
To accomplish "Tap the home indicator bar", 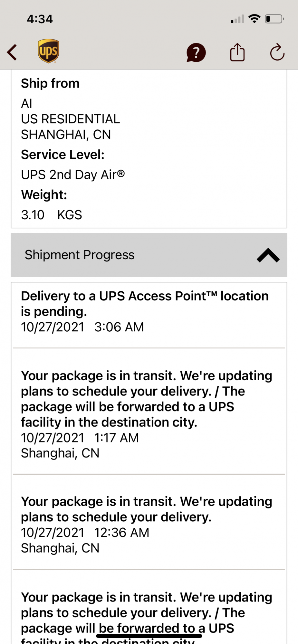I will pos(149,636).
